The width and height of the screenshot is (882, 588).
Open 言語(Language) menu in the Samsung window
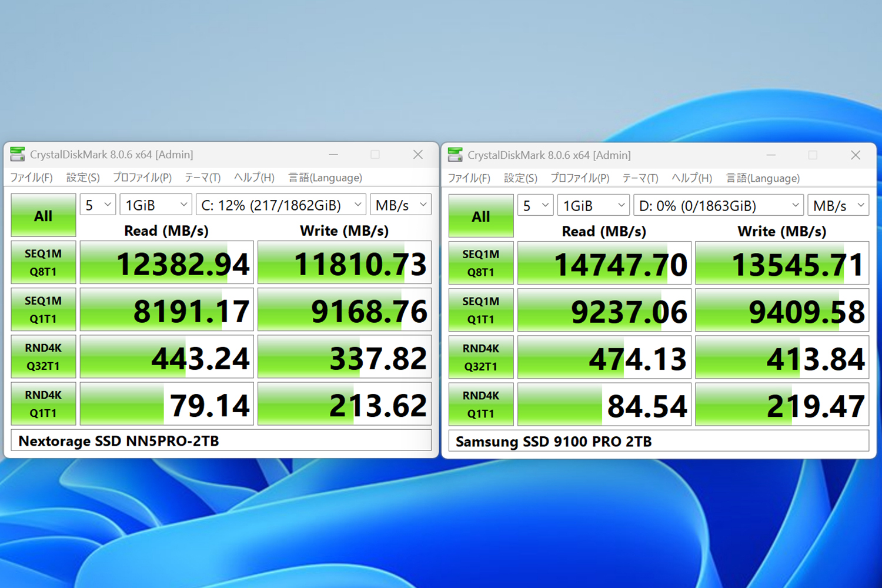[x=763, y=178]
